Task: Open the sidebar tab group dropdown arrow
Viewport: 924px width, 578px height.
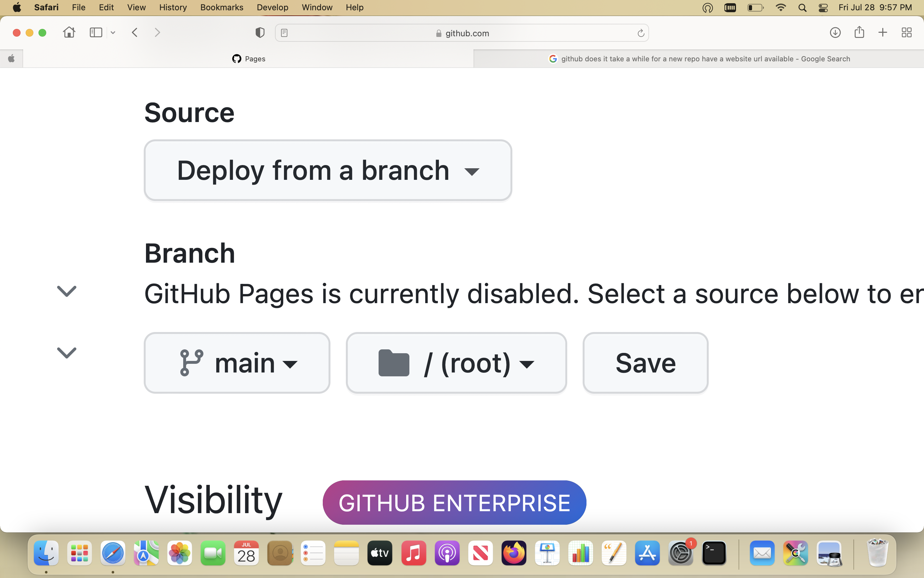Action: [113, 33]
